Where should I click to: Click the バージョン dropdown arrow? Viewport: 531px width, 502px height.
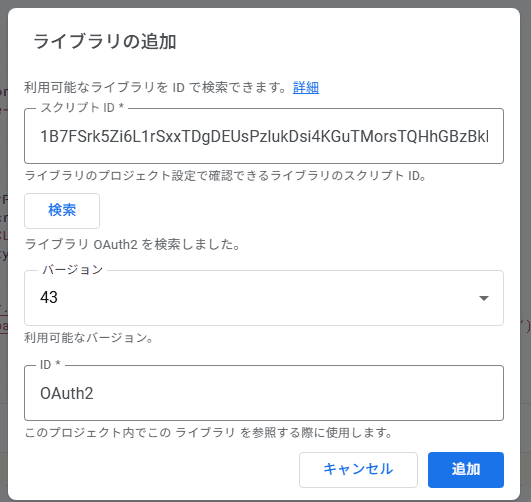(x=484, y=298)
